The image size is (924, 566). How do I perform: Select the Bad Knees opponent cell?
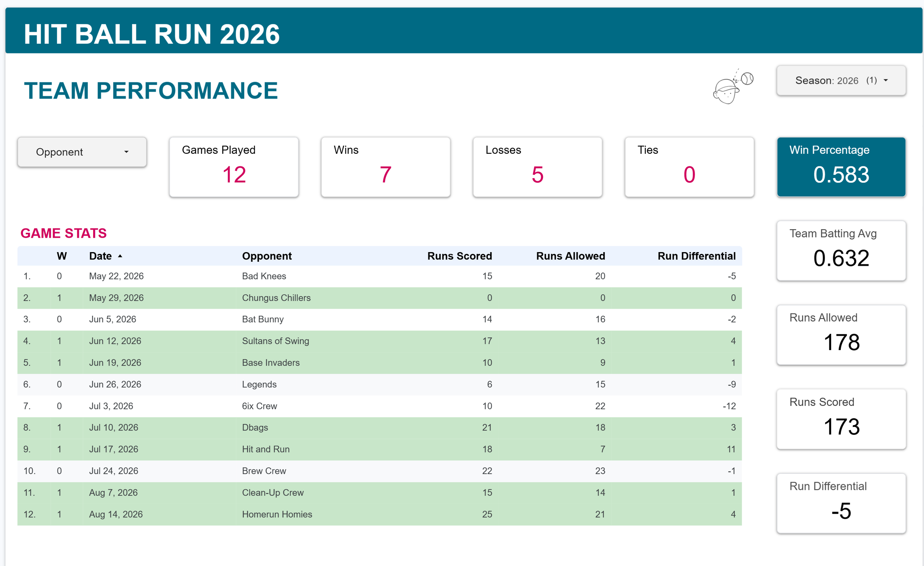(264, 276)
